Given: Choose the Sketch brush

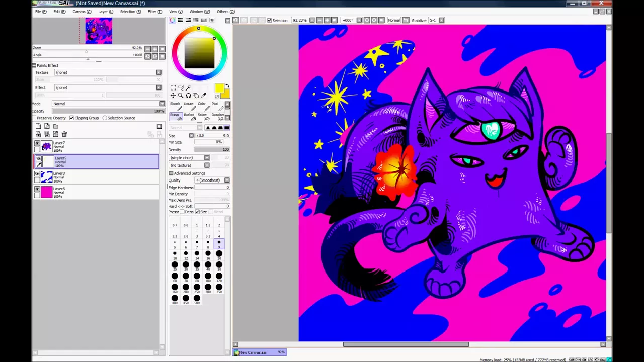Looking at the screenshot, I should tap(175, 106).
